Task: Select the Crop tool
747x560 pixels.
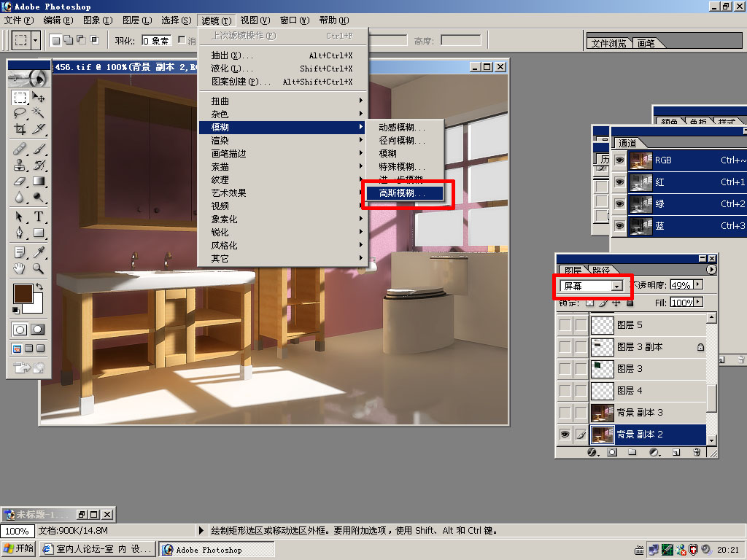Action: tap(20, 129)
